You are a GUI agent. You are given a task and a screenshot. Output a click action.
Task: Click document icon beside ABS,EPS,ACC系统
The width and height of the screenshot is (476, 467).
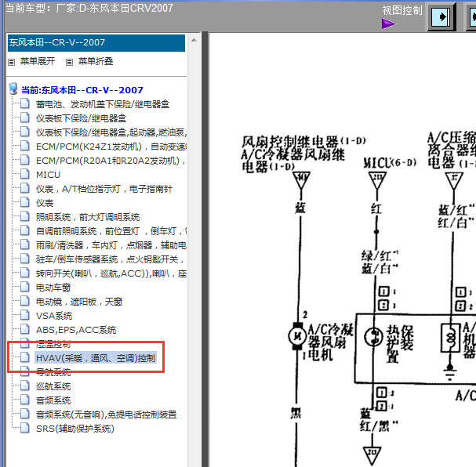point(25,329)
